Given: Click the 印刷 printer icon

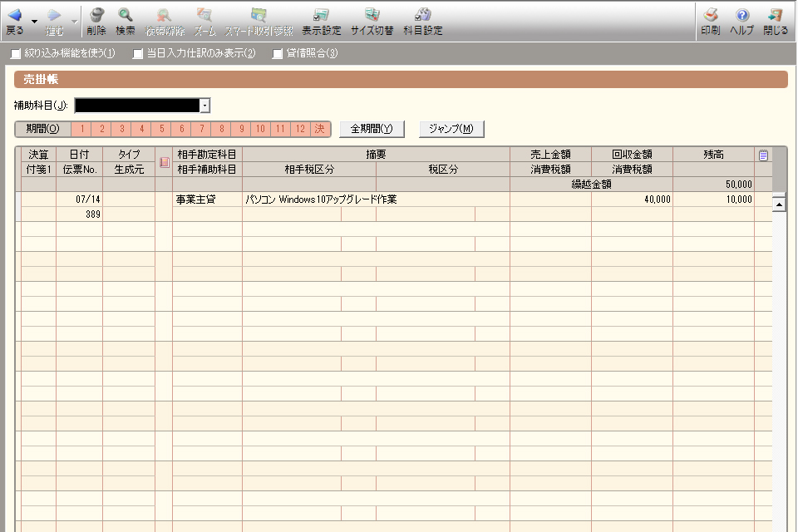Looking at the screenshot, I should point(711,15).
